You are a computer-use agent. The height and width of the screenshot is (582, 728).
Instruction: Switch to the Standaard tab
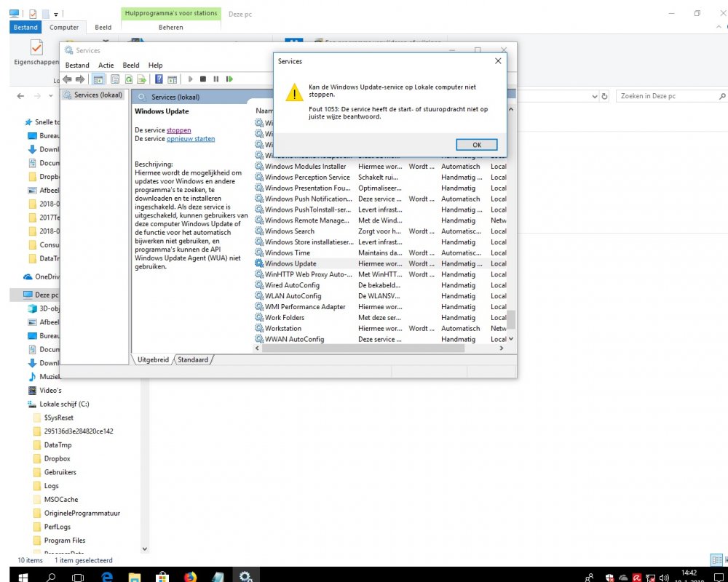pyautogui.click(x=193, y=359)
